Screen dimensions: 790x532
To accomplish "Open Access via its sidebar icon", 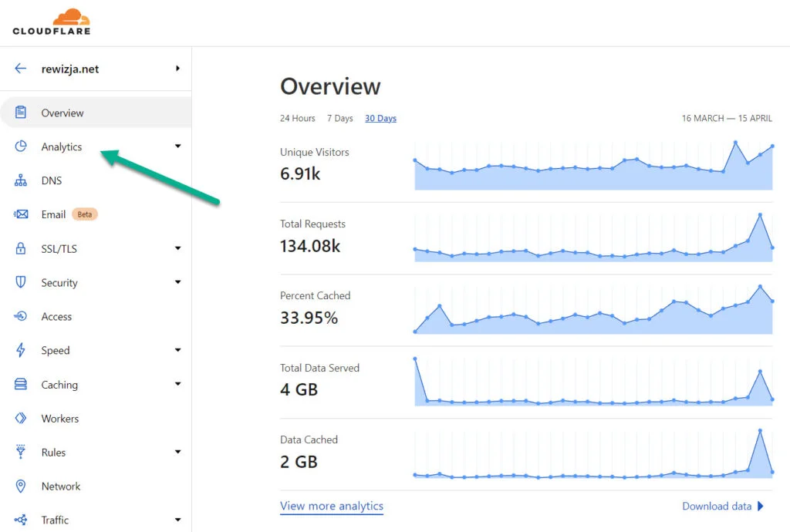I will pyautogui.click(x=21, y=316).
